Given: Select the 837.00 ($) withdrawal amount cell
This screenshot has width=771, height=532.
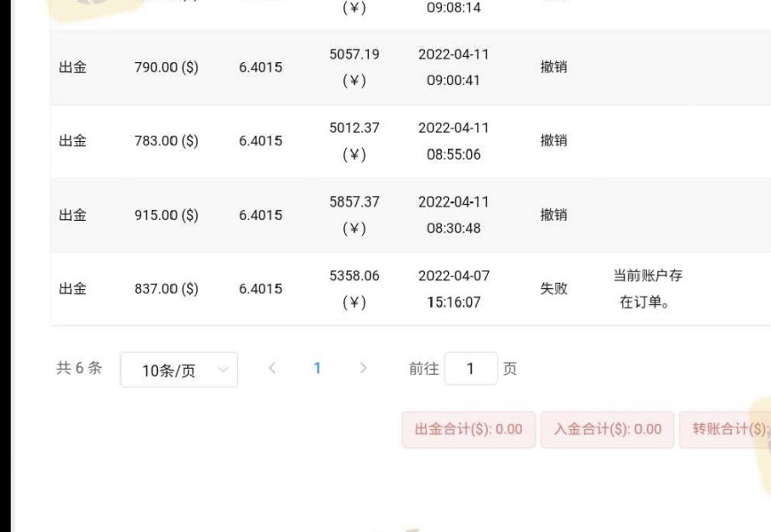Looking at the screenshot, I should (166, 289).
